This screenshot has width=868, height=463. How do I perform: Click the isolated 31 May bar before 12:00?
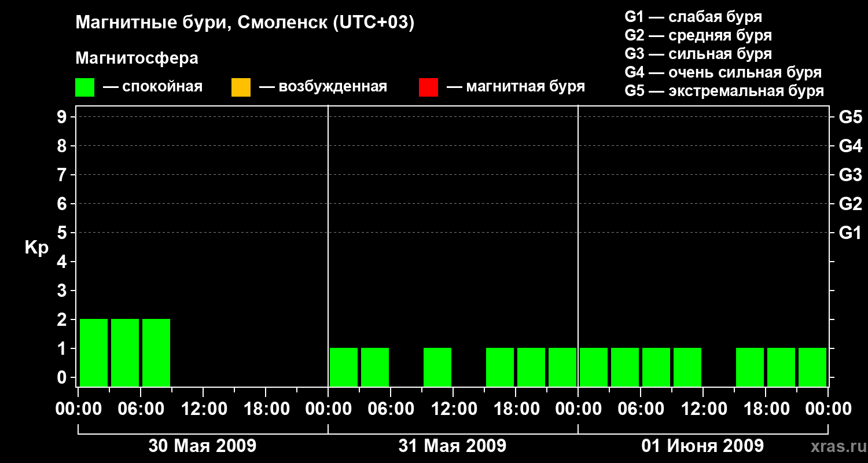(x=437, y=367)
